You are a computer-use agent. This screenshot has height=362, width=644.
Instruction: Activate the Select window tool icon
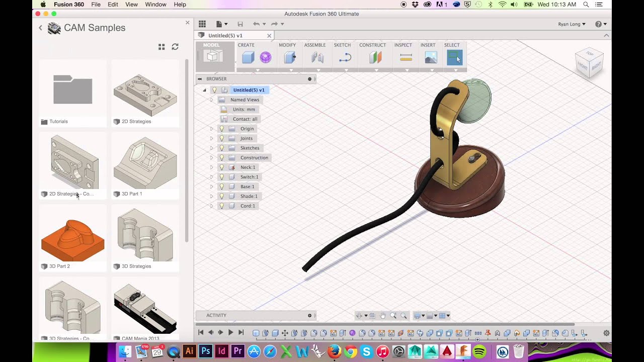pos(454,57)
